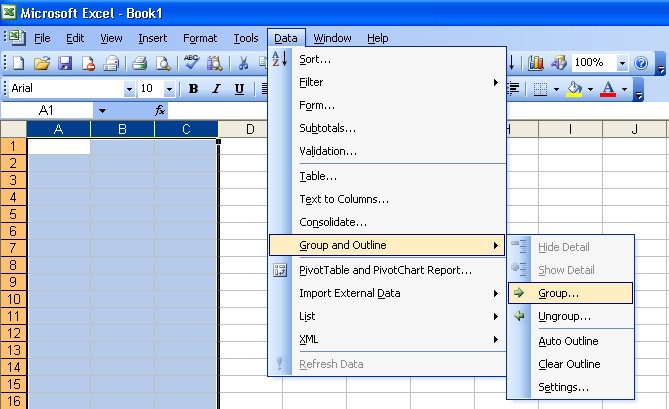Image resolution: width=669 pixels, height=409 pixels.
Task: Click in the Name Box showing A1
Action: click(x=47, y=111)
